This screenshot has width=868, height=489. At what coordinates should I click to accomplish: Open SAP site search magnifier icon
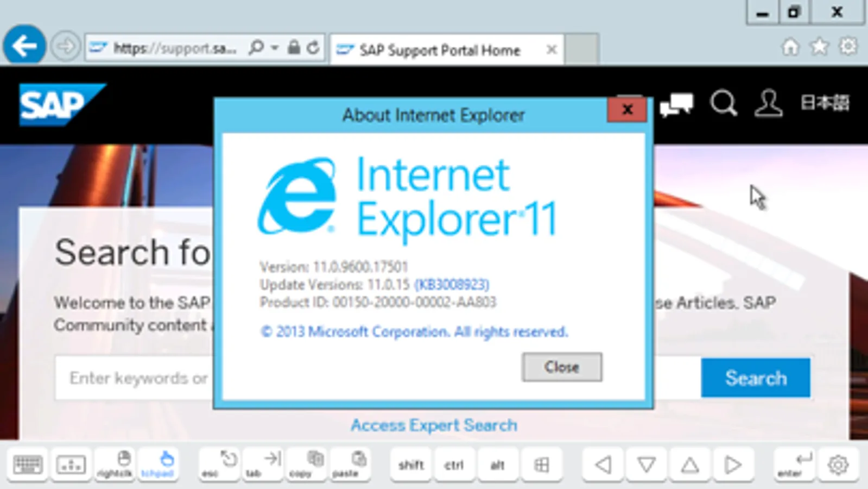tap(724, 103)
